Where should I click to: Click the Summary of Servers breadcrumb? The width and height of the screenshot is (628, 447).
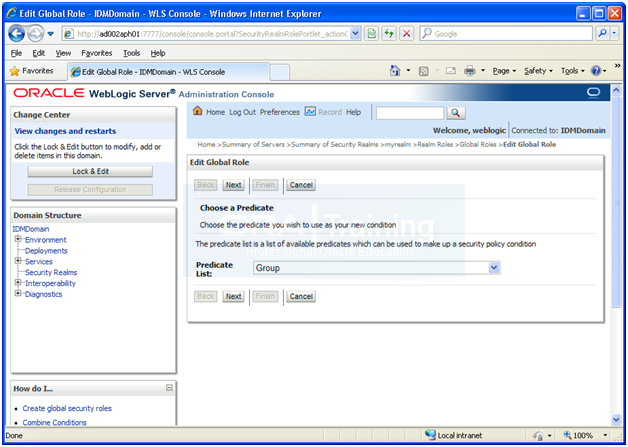(x=253, y=145)
